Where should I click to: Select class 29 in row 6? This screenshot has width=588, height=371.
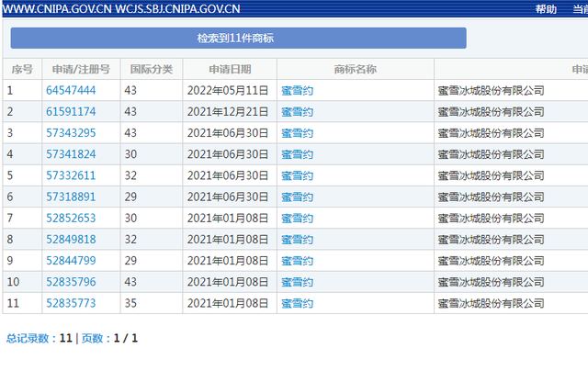point(130,197)
